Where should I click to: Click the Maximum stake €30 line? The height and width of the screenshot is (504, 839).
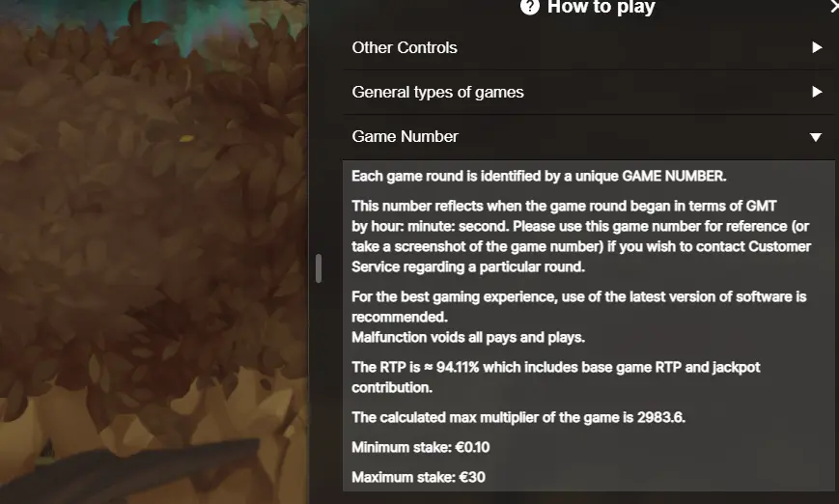pyautogui.click(x=418, y=477)
